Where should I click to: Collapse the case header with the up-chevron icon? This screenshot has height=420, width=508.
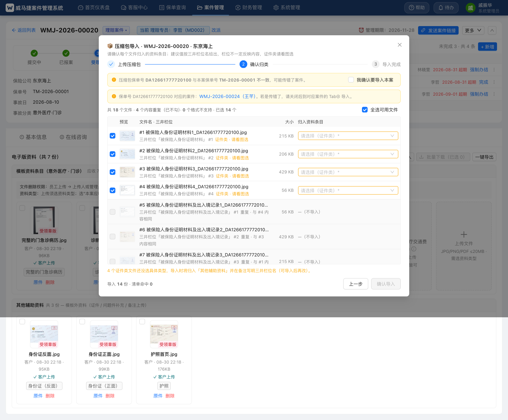[x=492, y=31]
